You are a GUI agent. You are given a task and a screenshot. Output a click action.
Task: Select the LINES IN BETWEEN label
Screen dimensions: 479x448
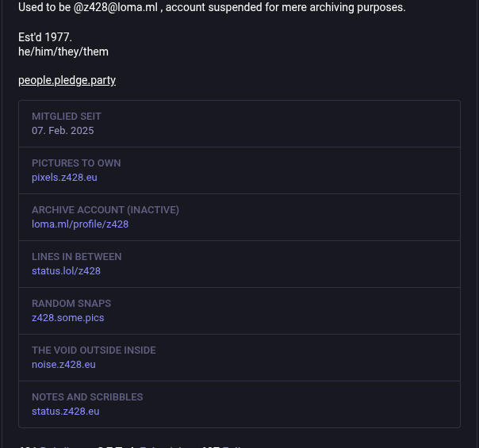[x=76, y=257]
